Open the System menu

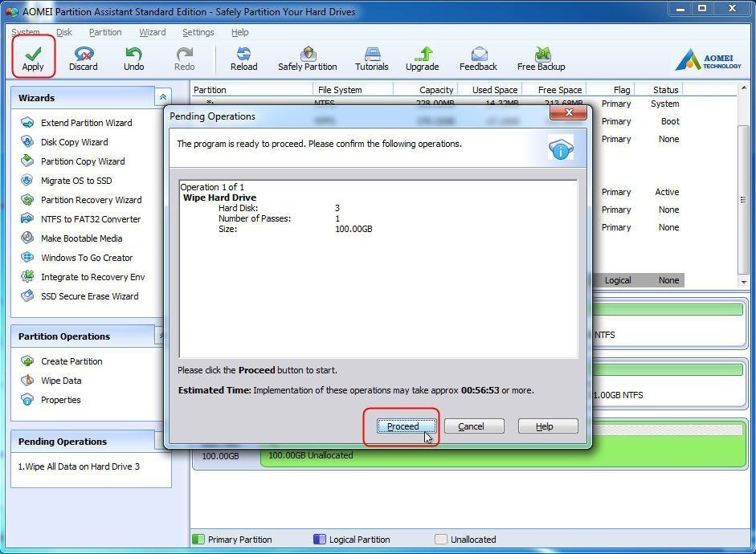tap(26, 32)
